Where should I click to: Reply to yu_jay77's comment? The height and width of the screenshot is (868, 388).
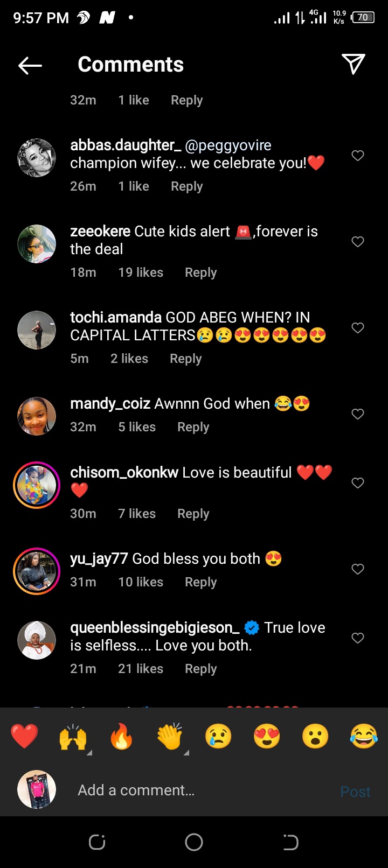(200, 582)
